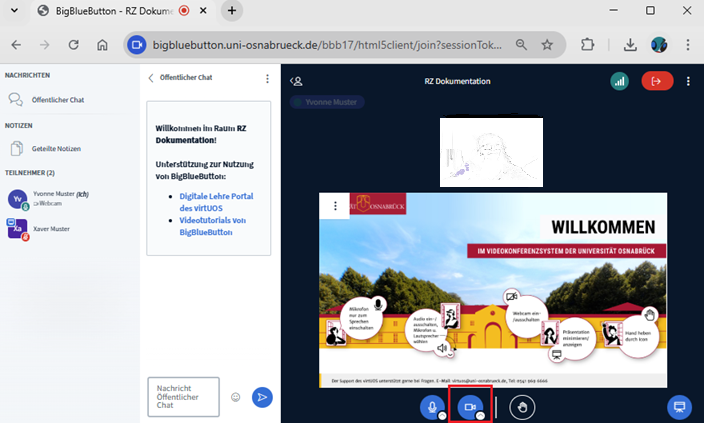This screenshot has height=423, width=704.
Task: Send the chat message
Action: [x=262, y=397]
